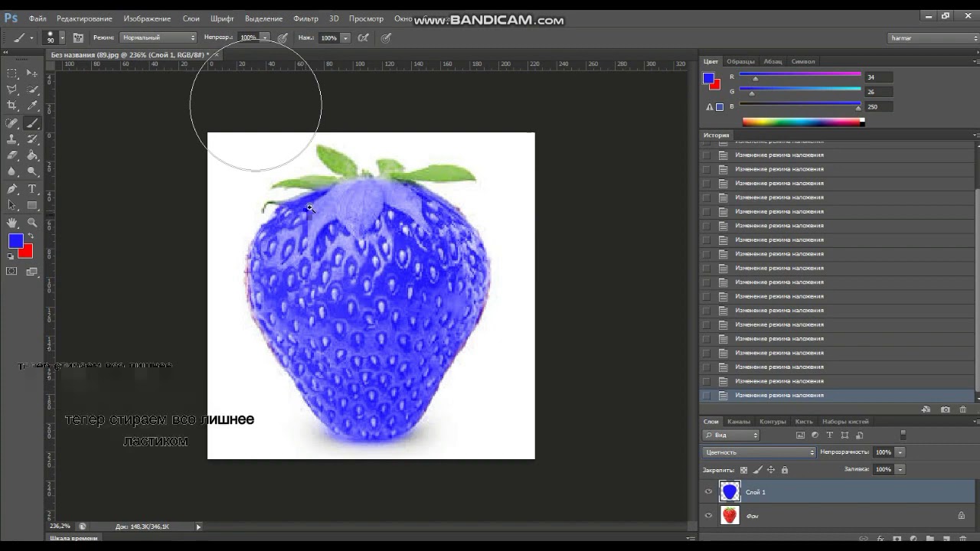Activate the Crop tool
This screenshot has width=980, height=551.
[12, 106]
